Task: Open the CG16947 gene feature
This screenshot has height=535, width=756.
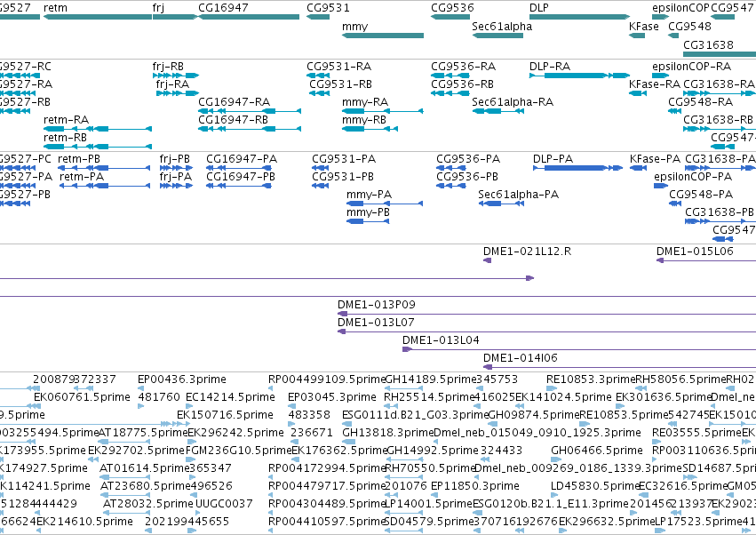Action: (x=249, y=17)
